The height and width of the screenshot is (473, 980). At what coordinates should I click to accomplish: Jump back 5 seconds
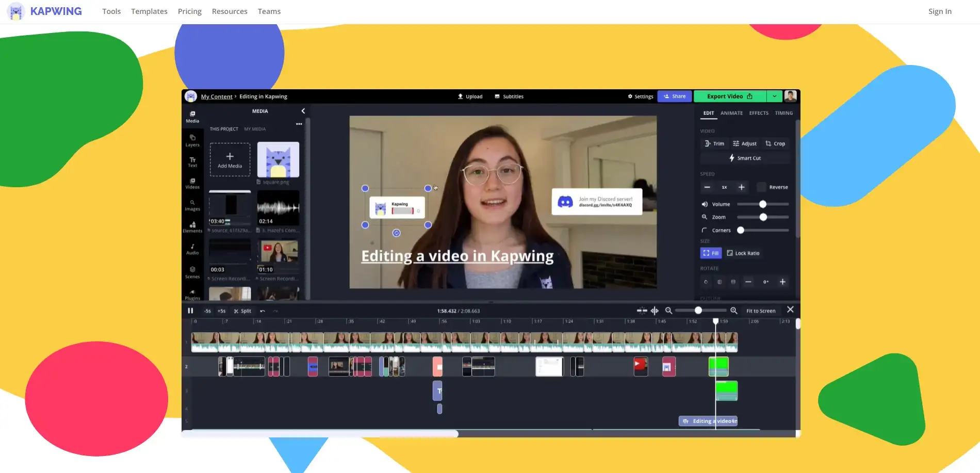207,311
